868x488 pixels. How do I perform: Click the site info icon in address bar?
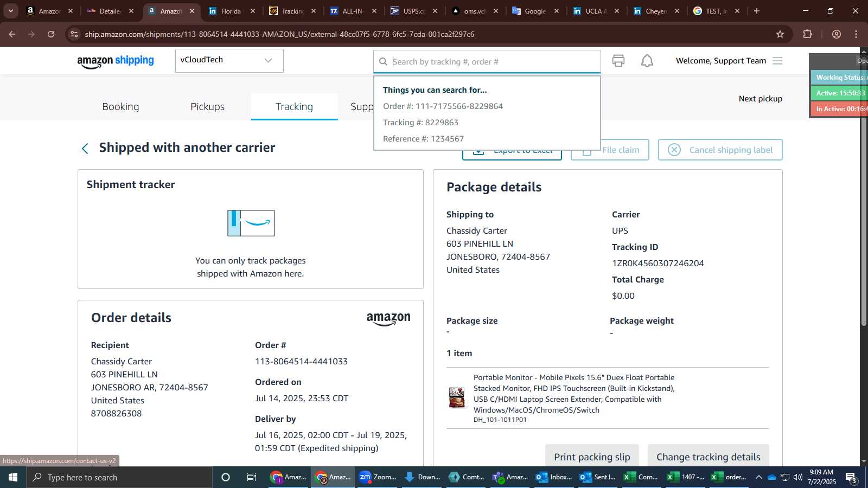tap(74, 34)
